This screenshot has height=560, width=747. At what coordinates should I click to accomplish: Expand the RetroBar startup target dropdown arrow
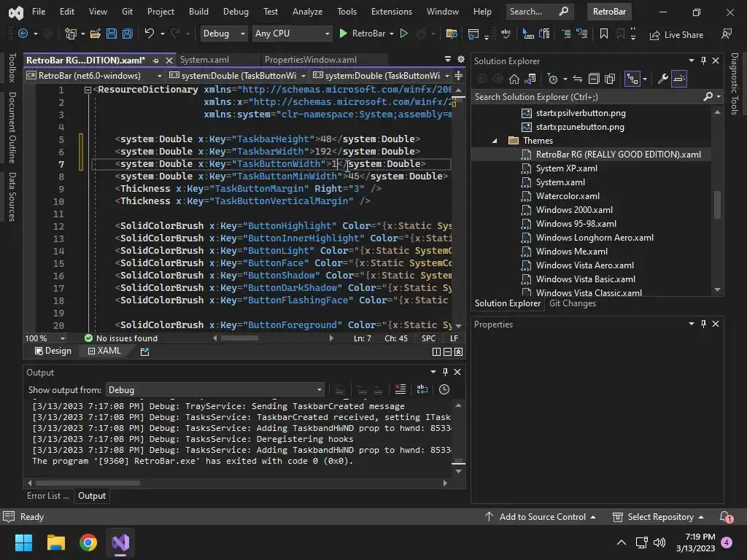[392, 34]
